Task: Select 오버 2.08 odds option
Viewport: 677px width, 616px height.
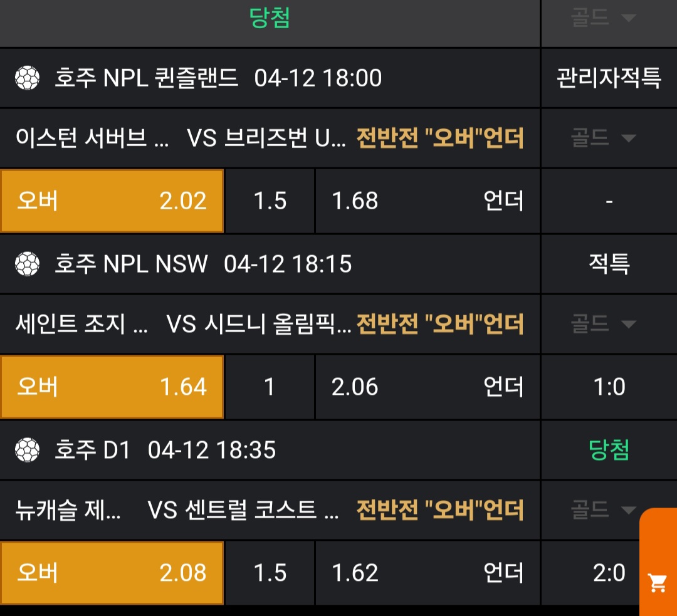Action: (x=112, y=573)
